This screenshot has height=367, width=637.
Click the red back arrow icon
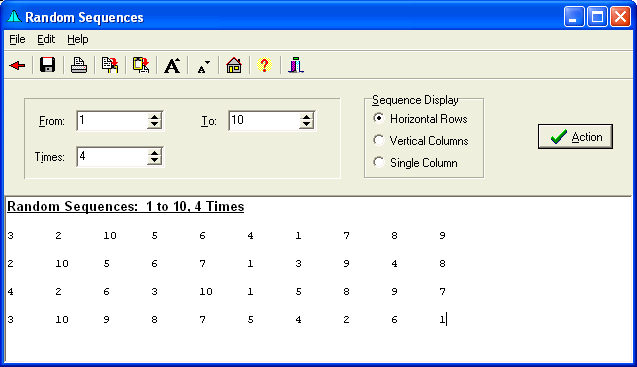pyautogui.click(x=17, y=65)
